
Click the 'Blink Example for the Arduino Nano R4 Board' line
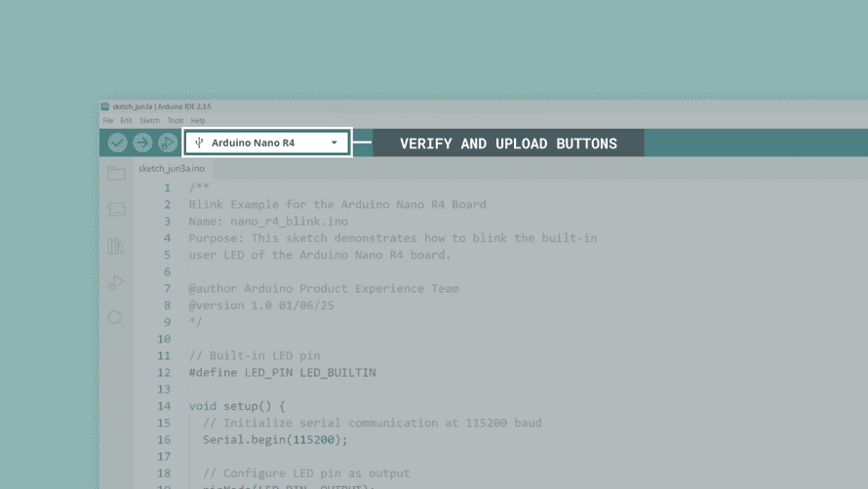click(337, 204)
